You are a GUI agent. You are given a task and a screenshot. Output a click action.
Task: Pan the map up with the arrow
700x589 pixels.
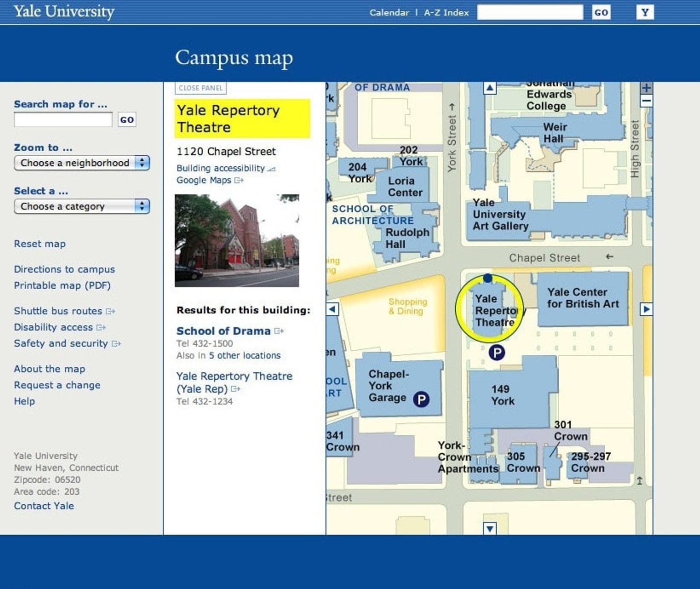pos(489,88)
